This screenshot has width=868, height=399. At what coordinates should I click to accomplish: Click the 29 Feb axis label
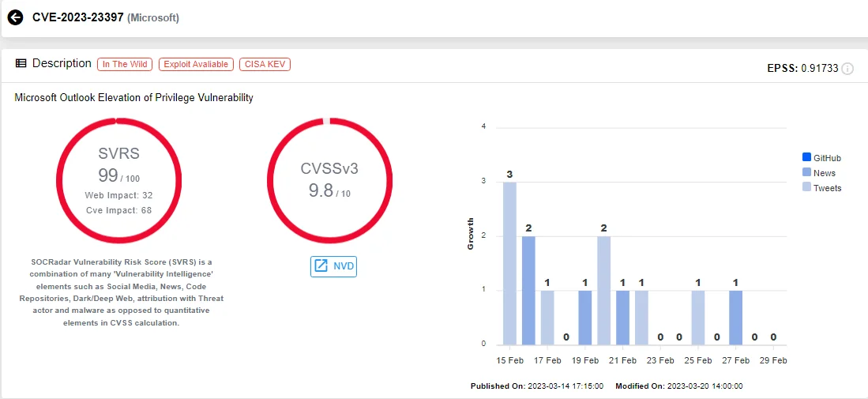(773, 360)
